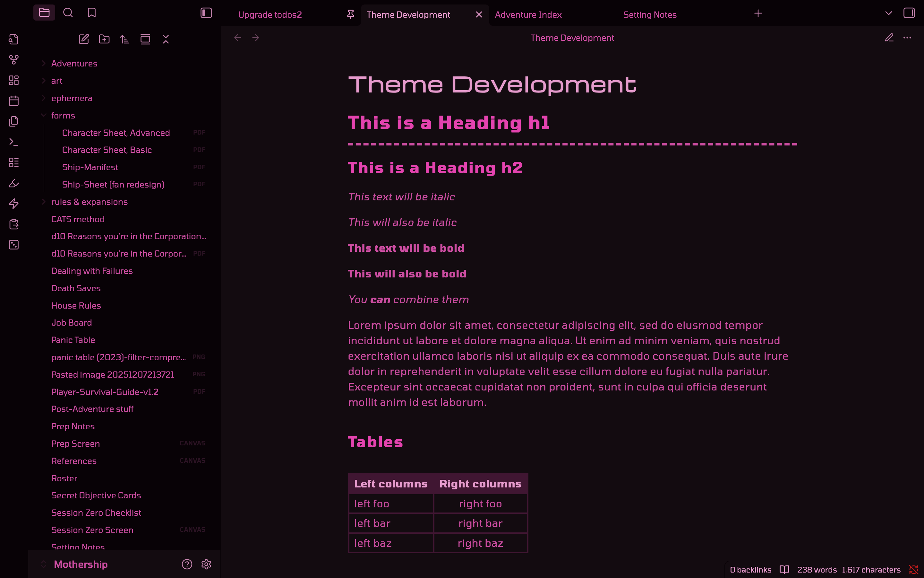Click the dice roller ribbon icon
Image resolution: width=924 pixels, height=578 pixels.
coord(14,245)
